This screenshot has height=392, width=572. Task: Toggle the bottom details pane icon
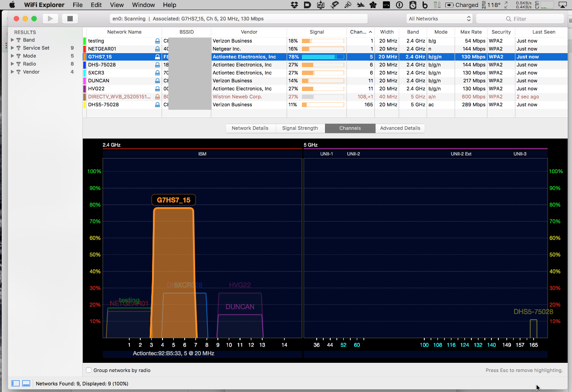[x=26, y=383]
